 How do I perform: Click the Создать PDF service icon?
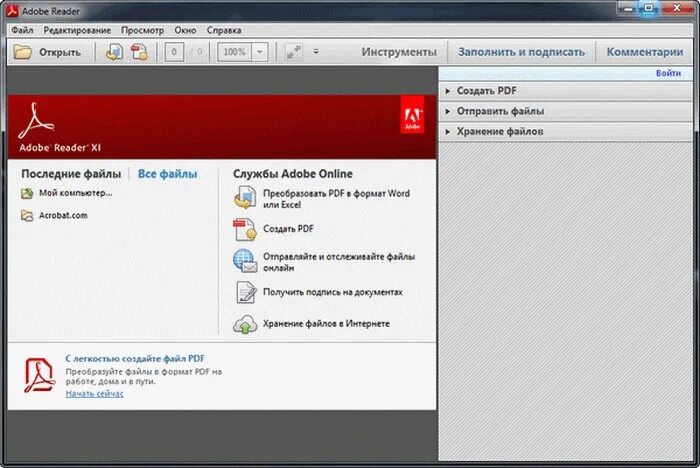245,229
